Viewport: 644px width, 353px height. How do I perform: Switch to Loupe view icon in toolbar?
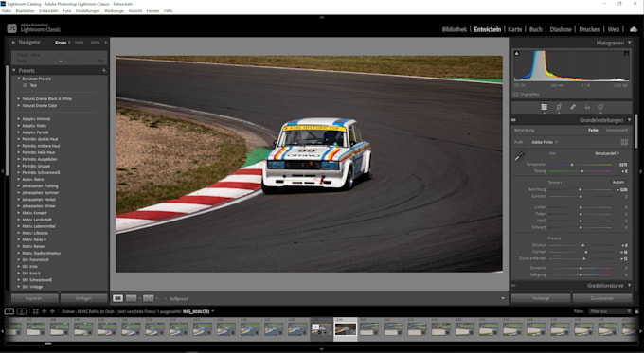(x=117, y=298)
